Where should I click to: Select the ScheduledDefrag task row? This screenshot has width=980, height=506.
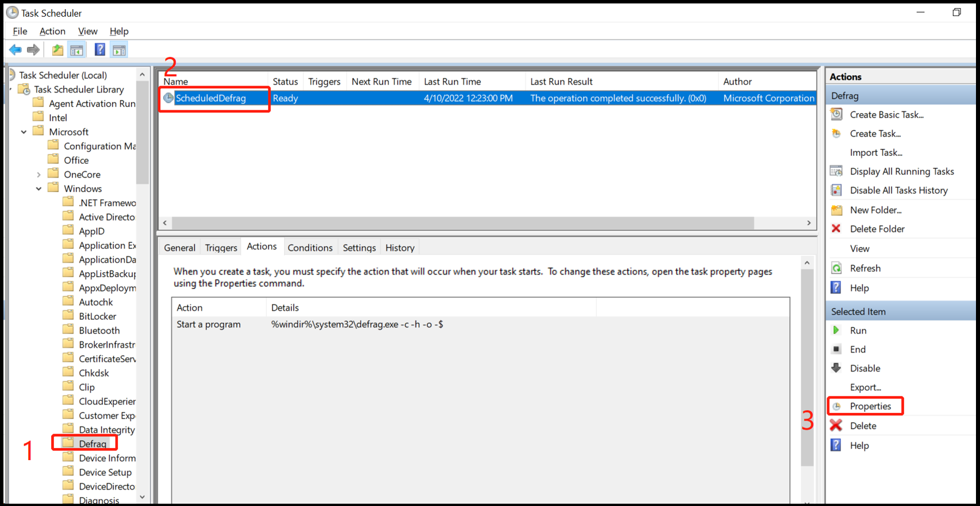211,98
